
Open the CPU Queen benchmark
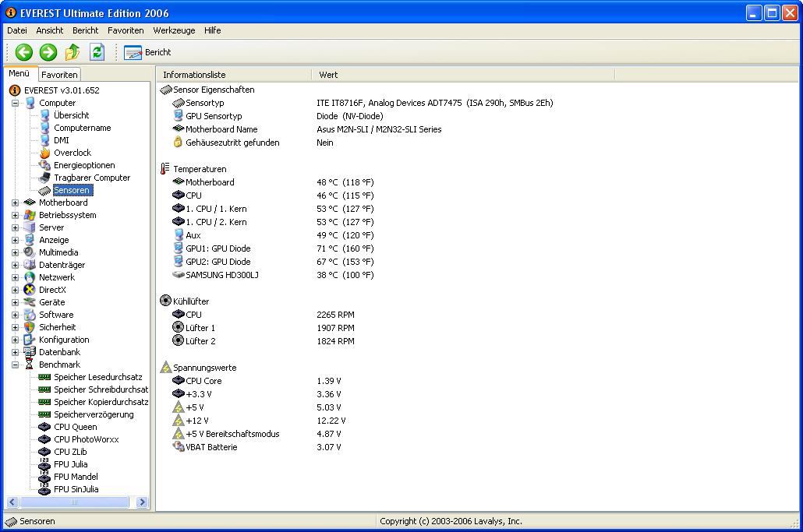point(76,427)
